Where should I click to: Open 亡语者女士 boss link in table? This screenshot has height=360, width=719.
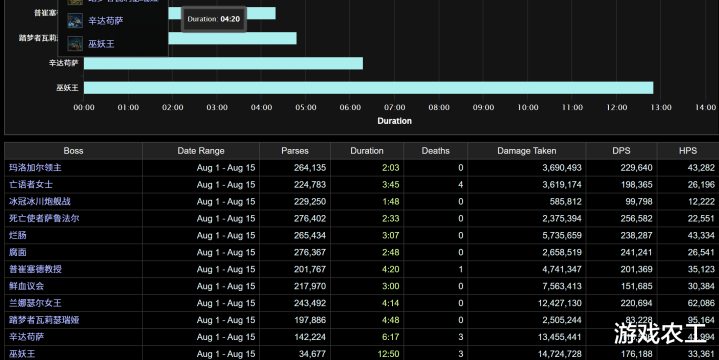31,185
